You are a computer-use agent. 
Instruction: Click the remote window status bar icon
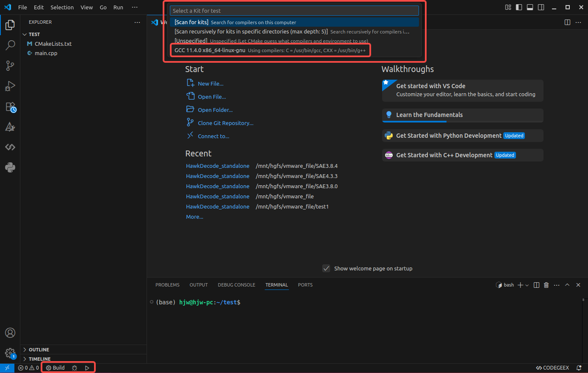(x=7, y=368)
